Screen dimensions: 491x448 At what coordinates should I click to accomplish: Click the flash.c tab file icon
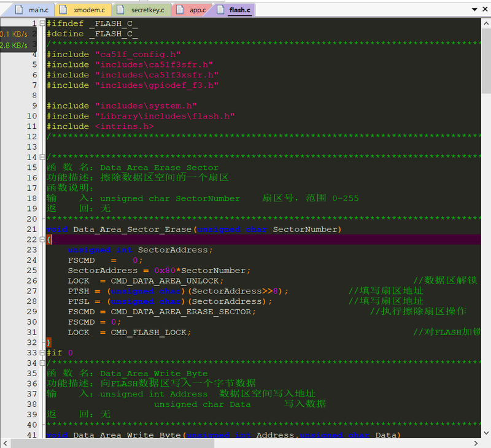[x=220, y=10]
